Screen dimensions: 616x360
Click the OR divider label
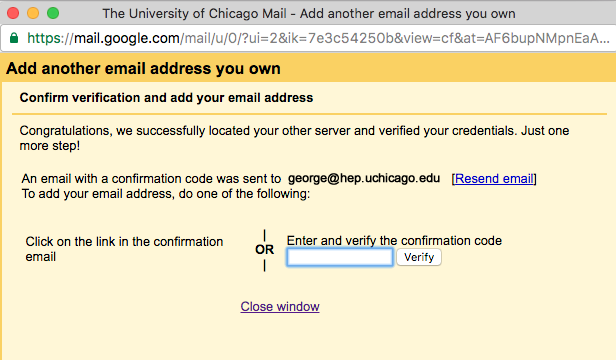point(264,250)
